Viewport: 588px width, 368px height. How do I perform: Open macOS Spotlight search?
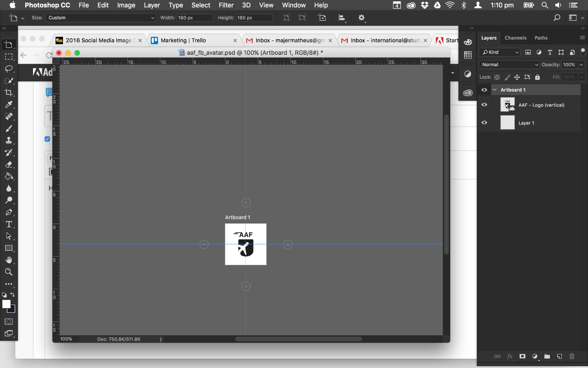click(x=545, y=5)
